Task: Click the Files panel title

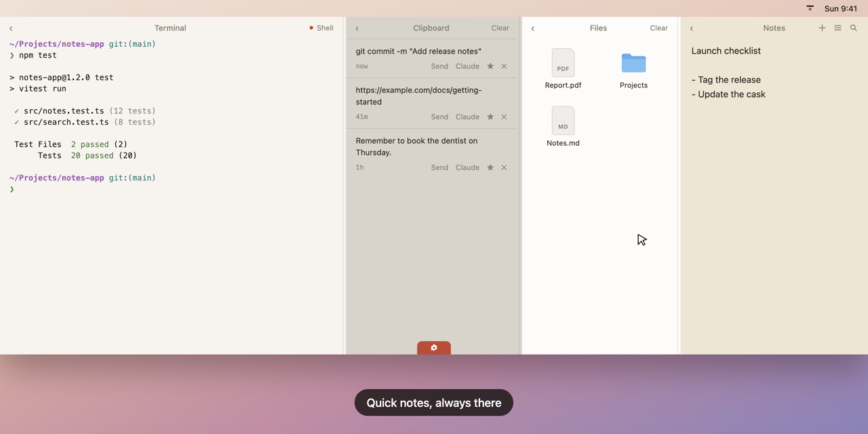Action: coord(598,28)
